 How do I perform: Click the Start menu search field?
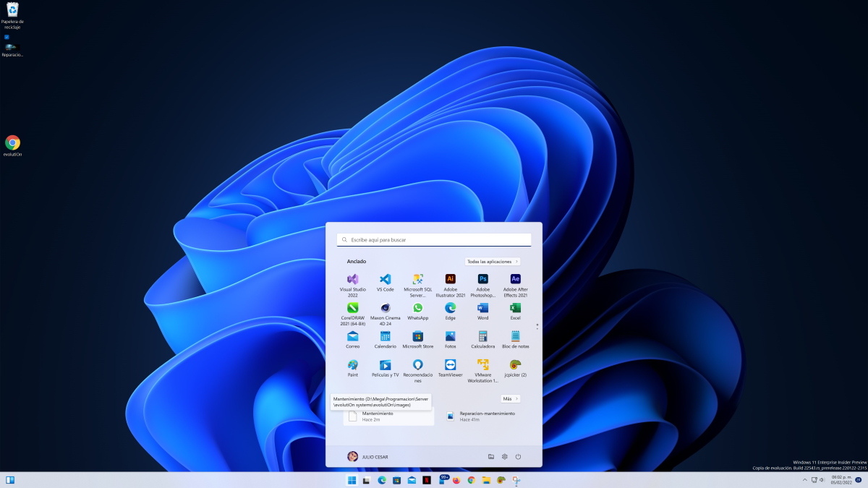(434, 239)
